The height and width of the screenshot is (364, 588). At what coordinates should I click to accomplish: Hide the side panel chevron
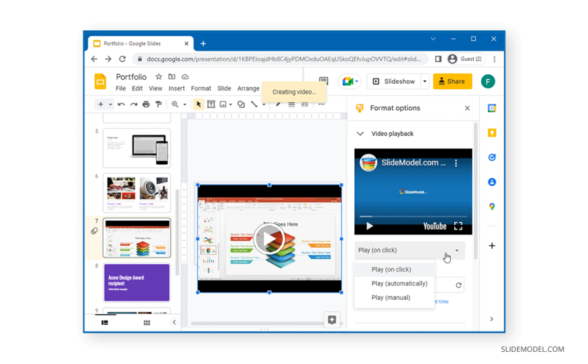pyautogui.click(x=491, y=319)
